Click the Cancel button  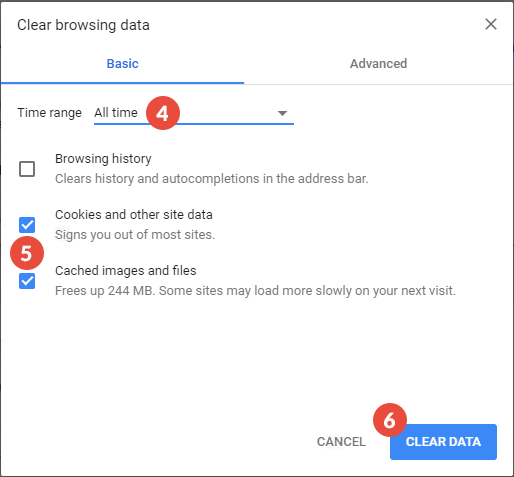341,442
